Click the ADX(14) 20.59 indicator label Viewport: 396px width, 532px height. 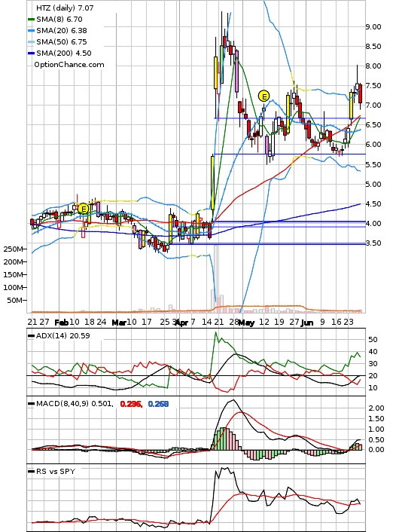click(x=62, y=336)
